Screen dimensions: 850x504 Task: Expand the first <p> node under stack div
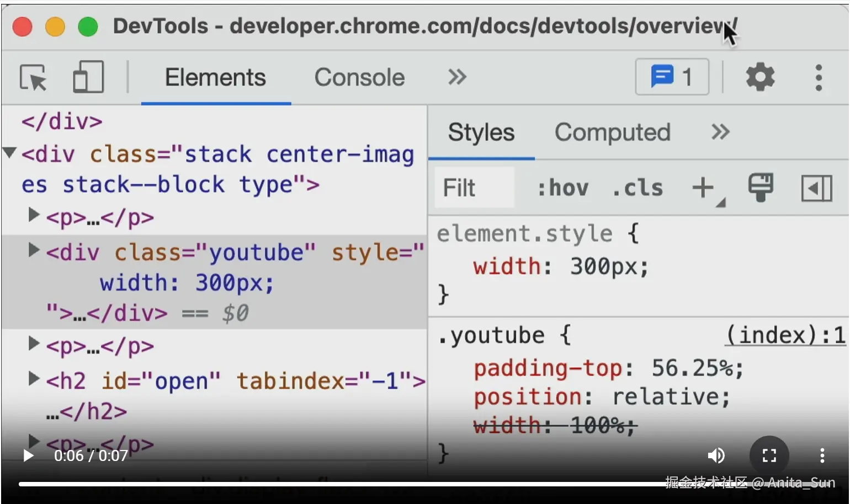[34, 215]
